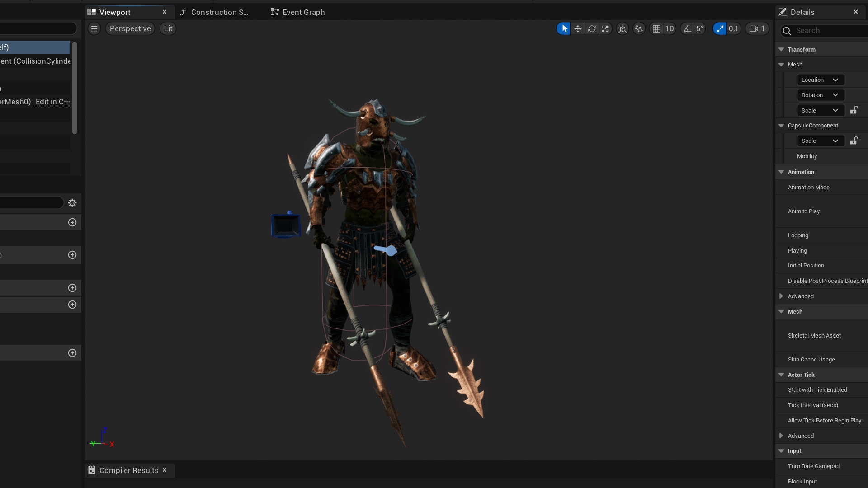This screenshot has height=488, width=868.
Task: Select the rotate gizmo tool
Action: [591, 29]
